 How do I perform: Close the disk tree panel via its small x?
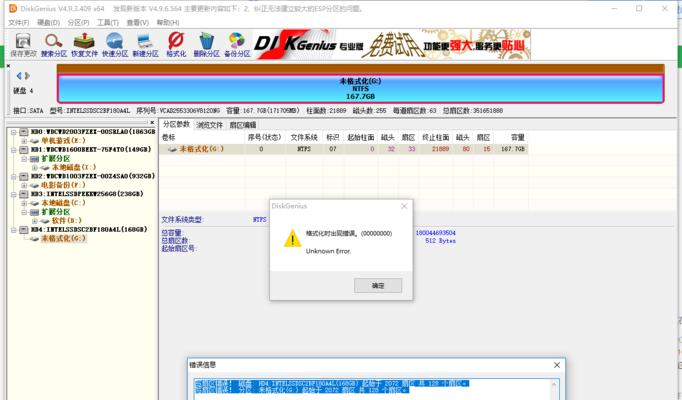[152, 123]
